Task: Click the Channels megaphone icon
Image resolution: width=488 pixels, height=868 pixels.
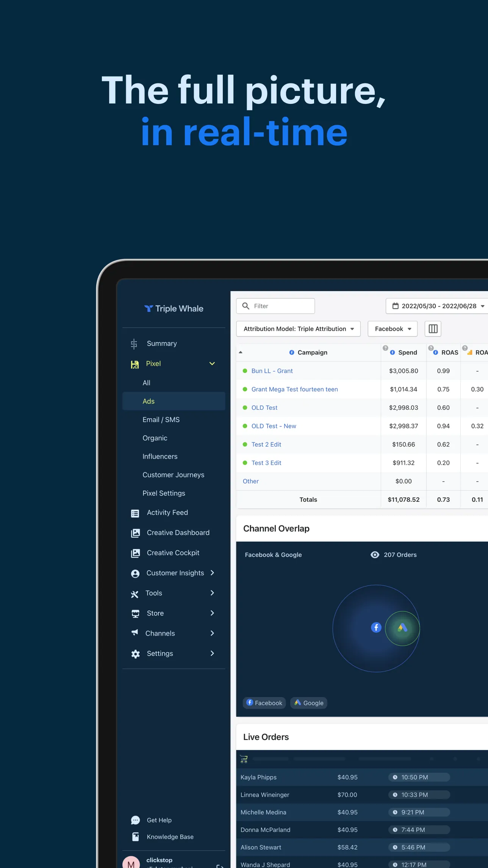Action: [x=135, y=632]
